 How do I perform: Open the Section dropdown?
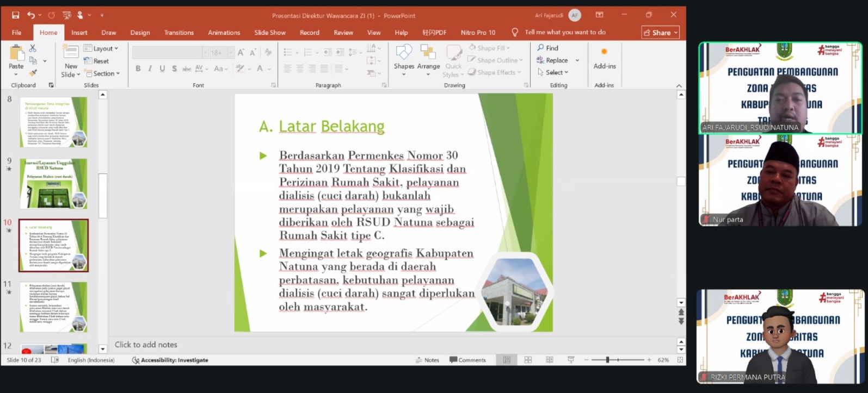coord(102,73)
